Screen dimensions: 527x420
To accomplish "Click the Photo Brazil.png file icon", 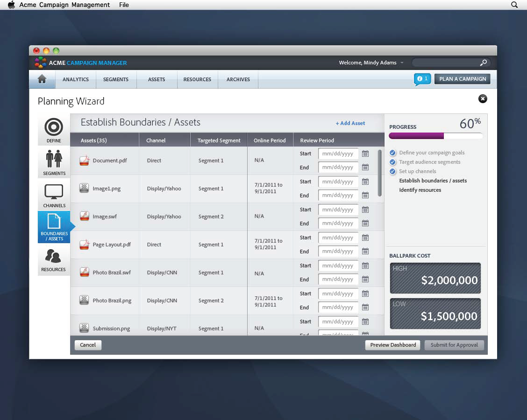I will click(x=84, y=300).
